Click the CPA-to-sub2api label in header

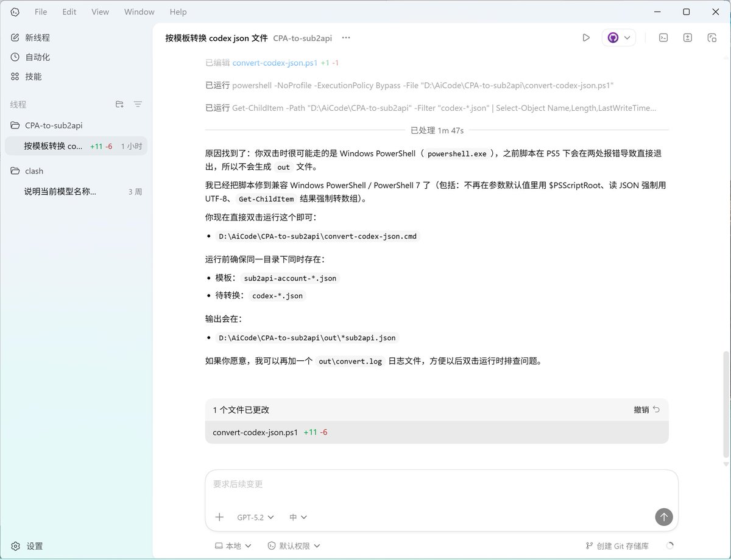[302, 38]
